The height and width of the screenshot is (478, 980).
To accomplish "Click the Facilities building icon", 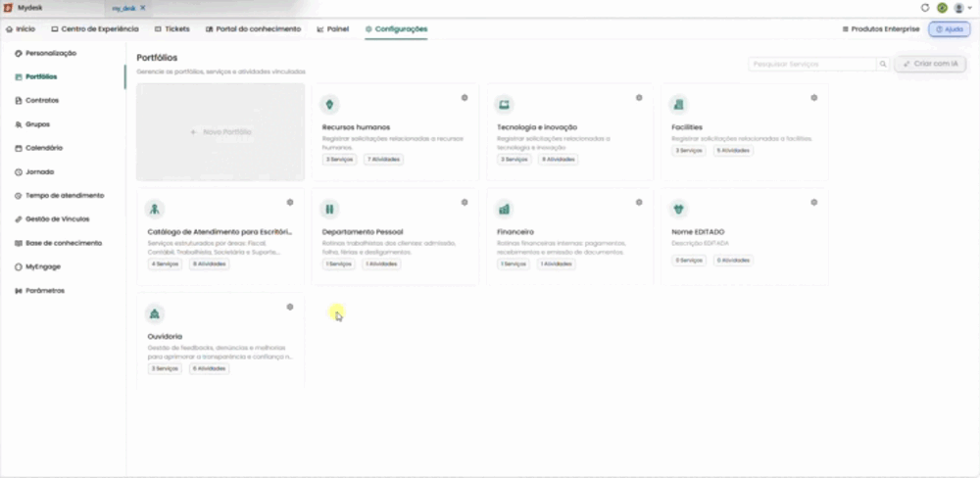I will pos(679,105).
